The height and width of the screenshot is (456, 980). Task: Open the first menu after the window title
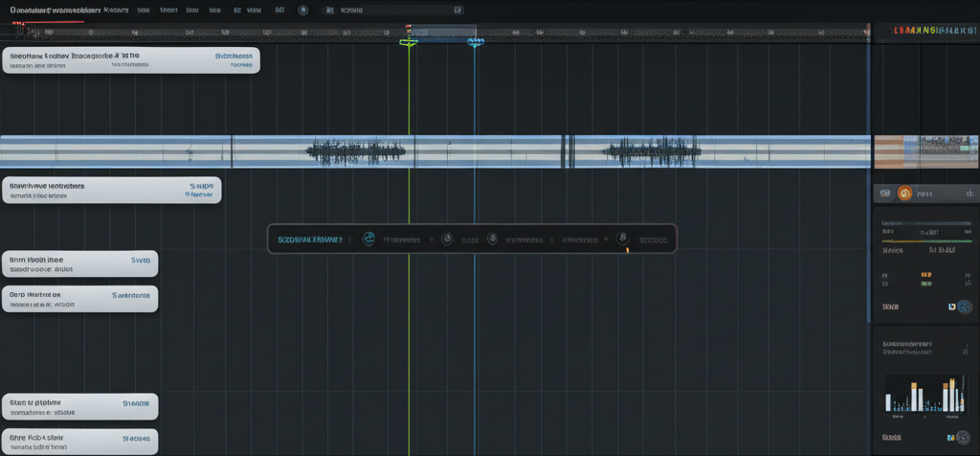tap(116, 10)
